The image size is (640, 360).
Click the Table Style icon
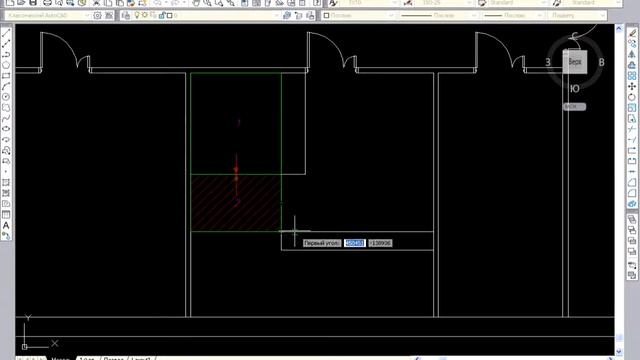[x=482, y=3]
